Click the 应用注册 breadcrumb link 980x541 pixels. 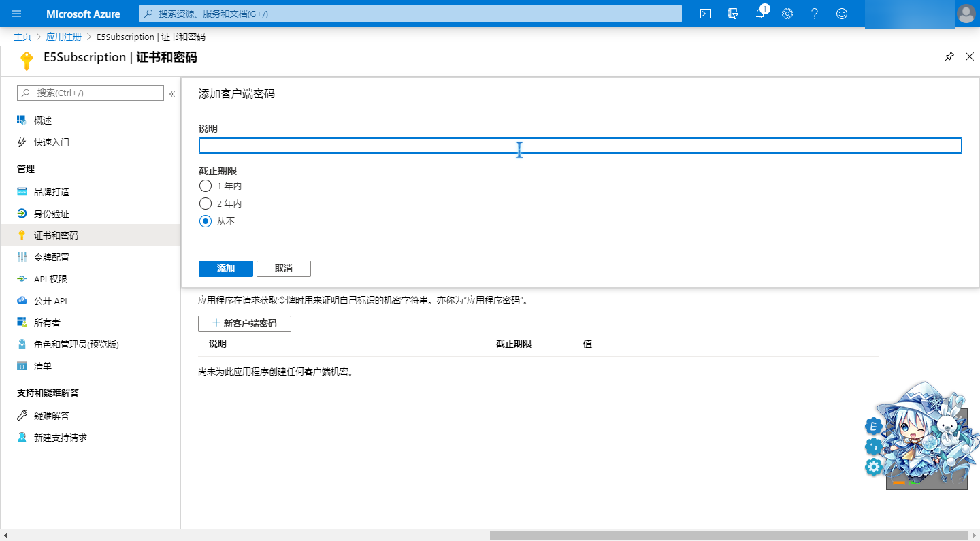64,37
